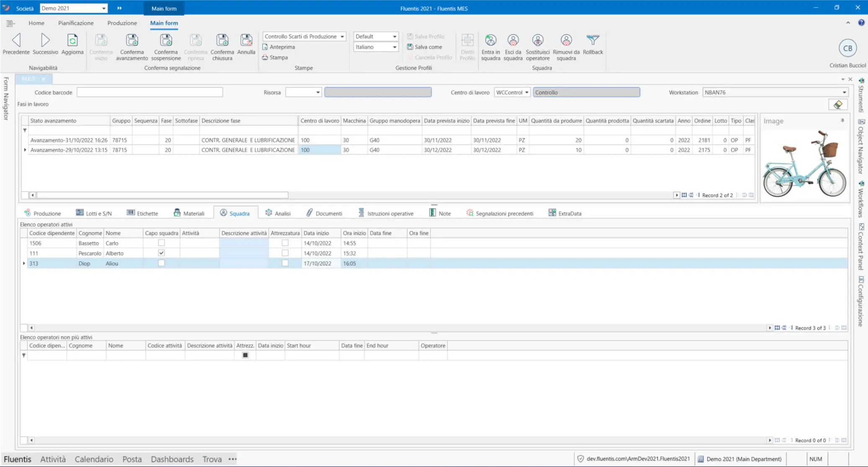Open the Pianificazione ribbon tab

pyautogui.click(x=76, y=23)
